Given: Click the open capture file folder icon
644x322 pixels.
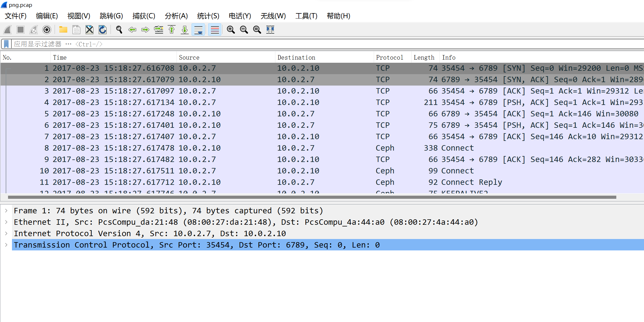Looking at the screenshot, I should (x=63, y=30).
